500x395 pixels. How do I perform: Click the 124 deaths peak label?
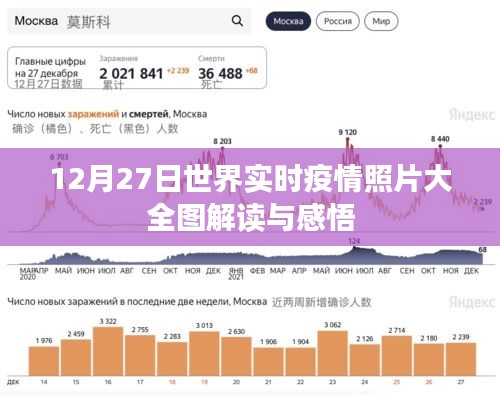354,241
